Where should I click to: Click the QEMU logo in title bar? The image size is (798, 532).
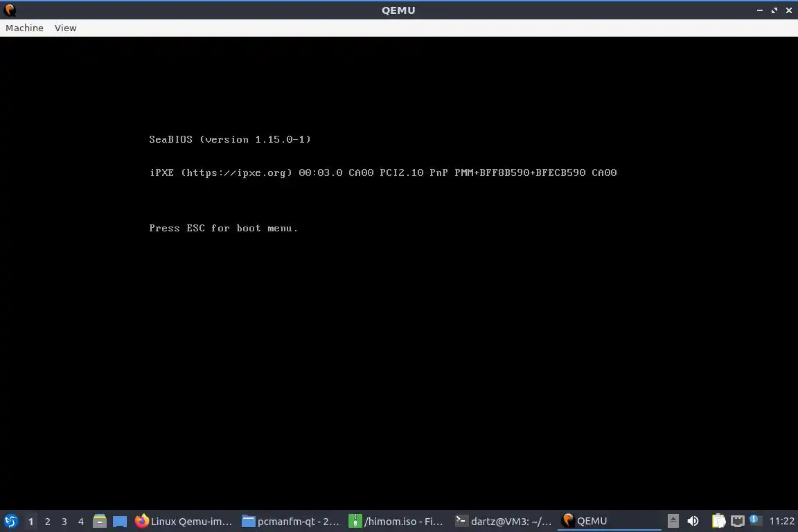[x=10, y=10]
